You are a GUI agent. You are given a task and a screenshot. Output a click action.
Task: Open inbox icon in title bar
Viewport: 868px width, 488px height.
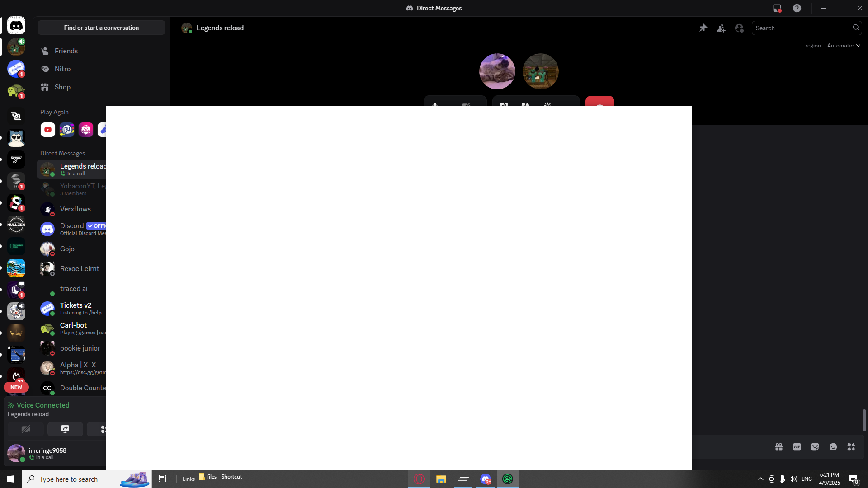point(777,8)
